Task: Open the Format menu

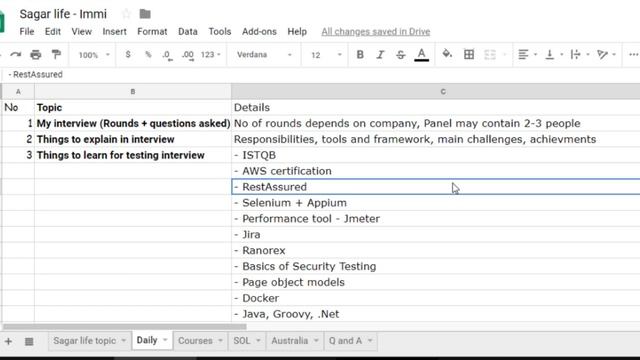Action: point(152,31)
